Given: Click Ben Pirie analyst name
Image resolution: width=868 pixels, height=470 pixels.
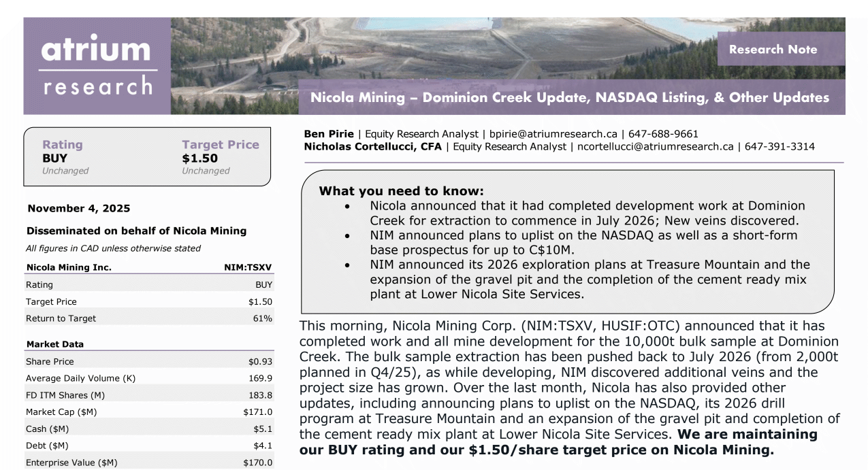Looking at the screenshot, I should pyautogui.click(x=329, y=134).
